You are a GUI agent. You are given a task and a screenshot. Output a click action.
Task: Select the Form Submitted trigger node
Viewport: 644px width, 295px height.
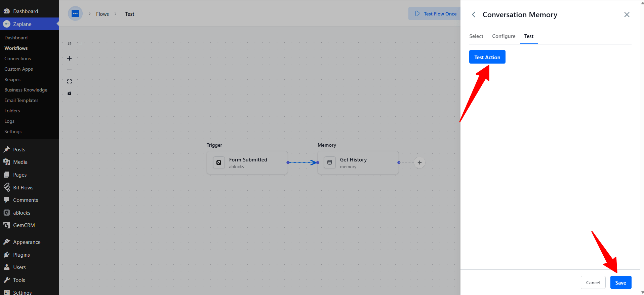tap(247, 162)
